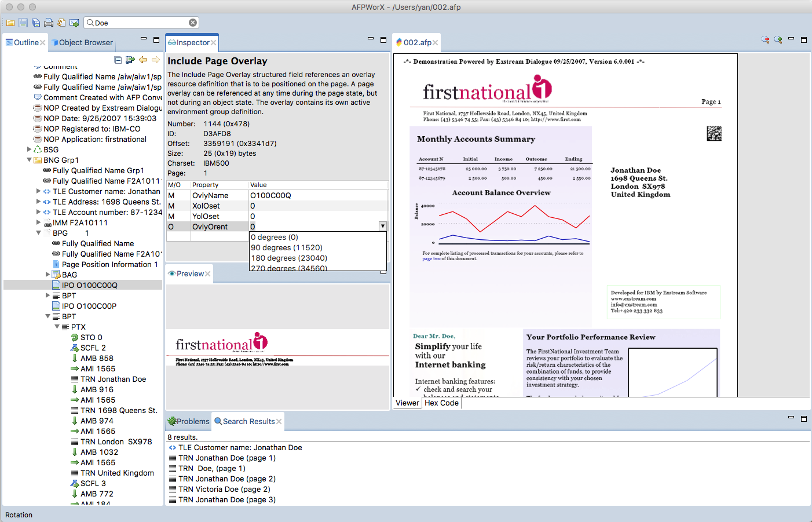This screenshot has width=812, height=522.
Task: Switch to the Hex Code tab
Action: 441,403
